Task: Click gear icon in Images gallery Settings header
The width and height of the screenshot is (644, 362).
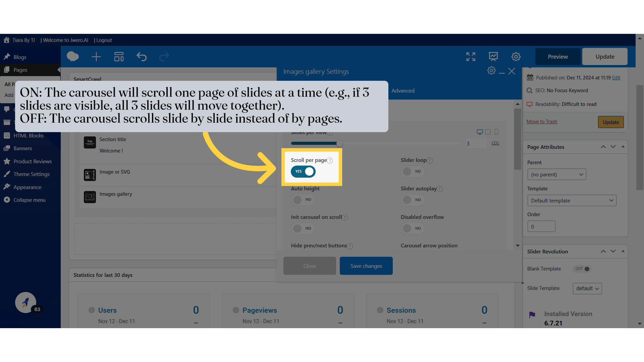Action: (x=491, y=71)
